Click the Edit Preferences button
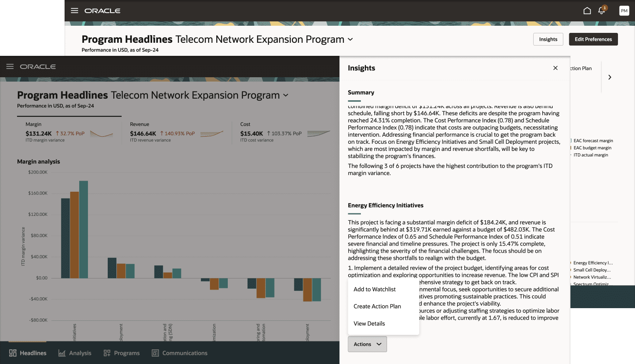The image size is (635, 364). click(x=593, y=39)
